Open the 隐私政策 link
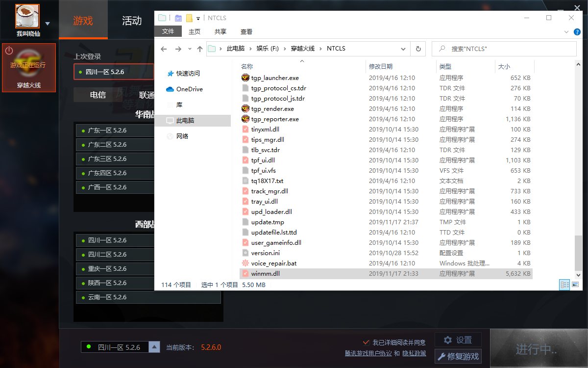Screen dimensions: 588x368 point(414,353)
